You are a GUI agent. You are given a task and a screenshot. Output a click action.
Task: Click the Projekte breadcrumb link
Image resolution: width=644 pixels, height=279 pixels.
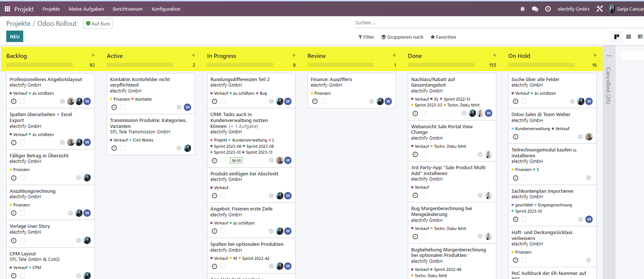[18, 24]
